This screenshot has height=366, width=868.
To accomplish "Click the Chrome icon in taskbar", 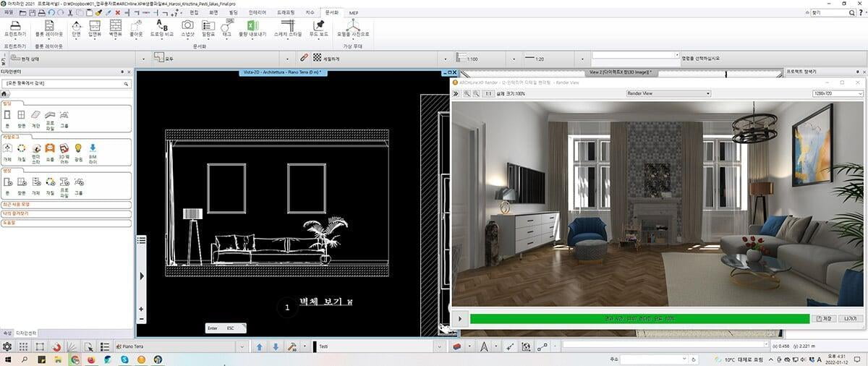I will coord(75,359).
